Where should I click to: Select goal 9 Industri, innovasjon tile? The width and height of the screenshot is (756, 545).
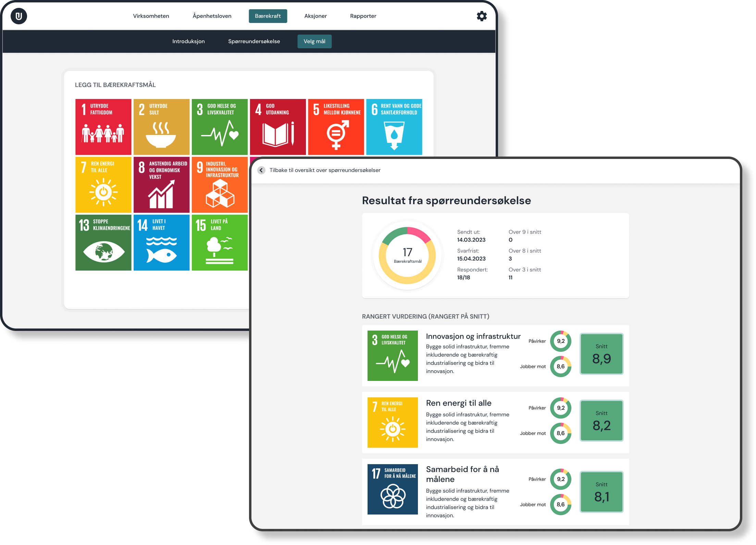click(x=220, y=185)
